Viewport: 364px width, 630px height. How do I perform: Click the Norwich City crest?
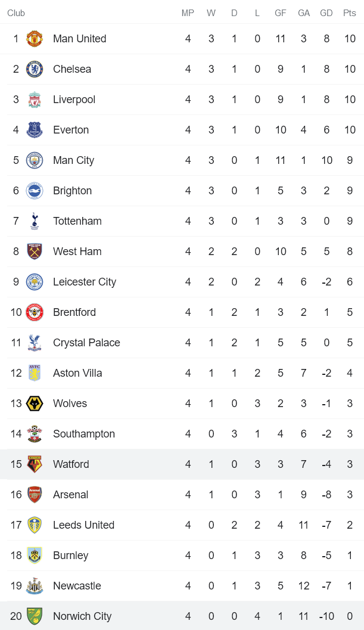[x=35, y=616]
